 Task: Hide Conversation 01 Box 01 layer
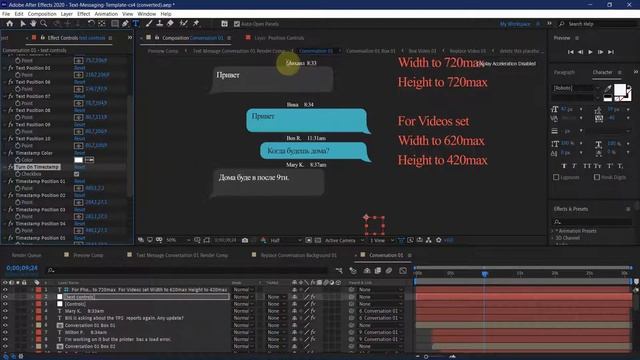(x=5, y=325)
